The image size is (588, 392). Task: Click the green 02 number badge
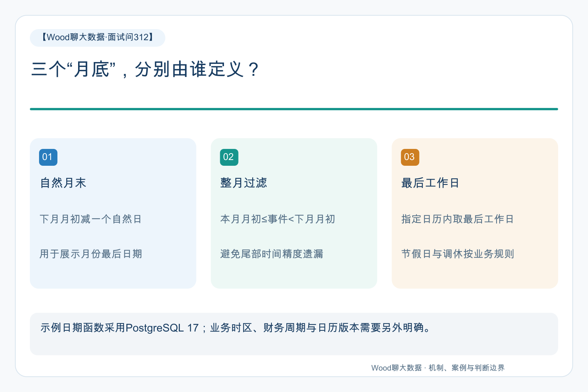pyautogui.click(x=229, y=157)
